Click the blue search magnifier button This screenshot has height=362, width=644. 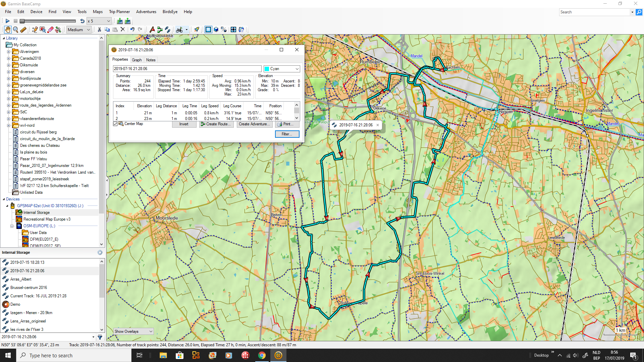point(639,12)
